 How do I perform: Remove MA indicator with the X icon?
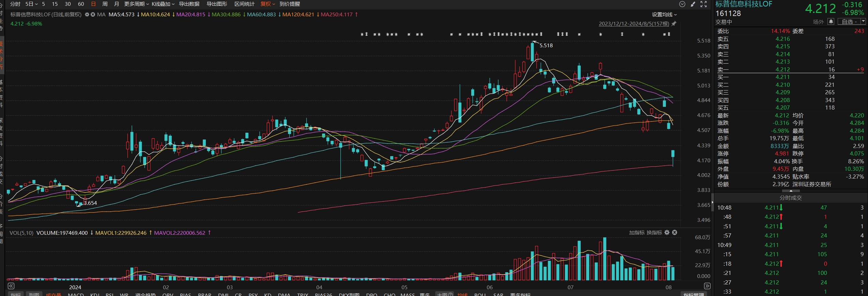point(92,14)
